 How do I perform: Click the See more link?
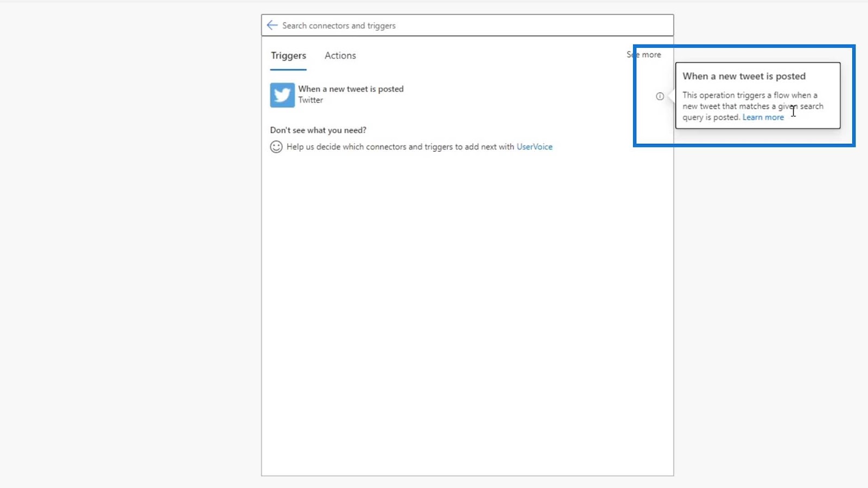click(644, 55)
